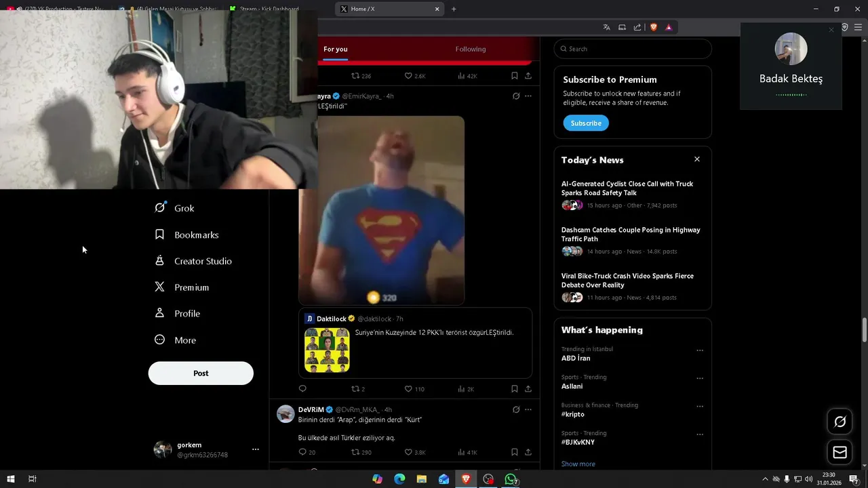Open Brave Shields lion icon
The height and width of the screenshot is (488, 868).
[x=654, y=27]
